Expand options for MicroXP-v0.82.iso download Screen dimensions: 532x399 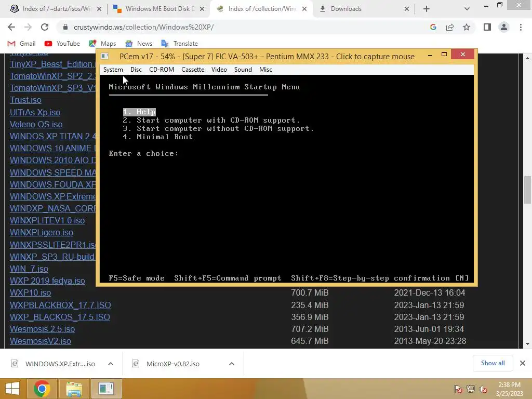232,364
